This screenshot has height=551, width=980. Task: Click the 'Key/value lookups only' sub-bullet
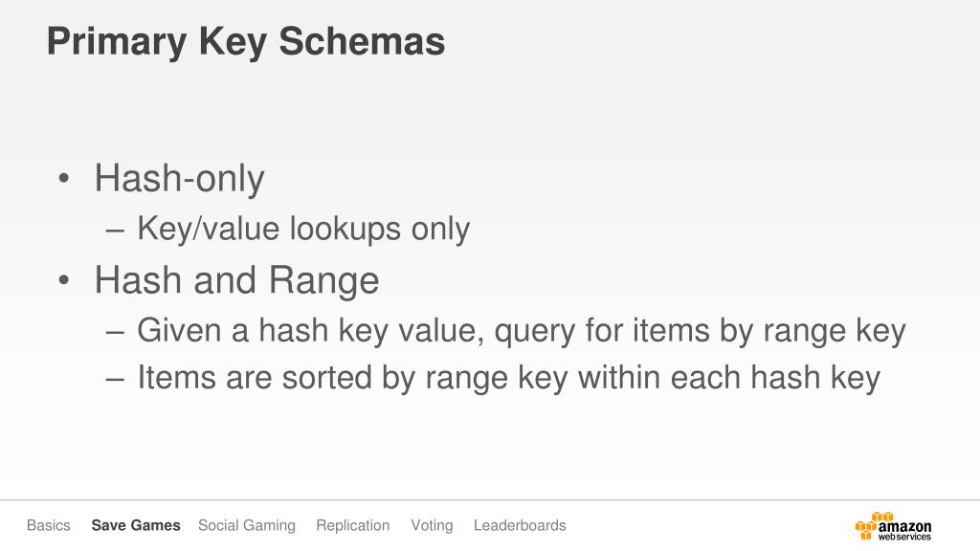tap(303, 229)
